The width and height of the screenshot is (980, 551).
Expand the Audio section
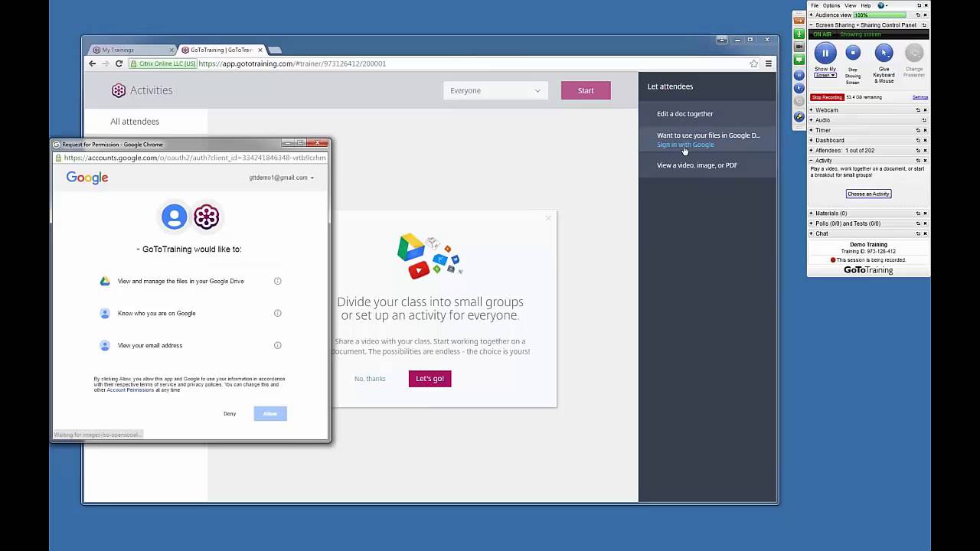[x=812, y=120]
